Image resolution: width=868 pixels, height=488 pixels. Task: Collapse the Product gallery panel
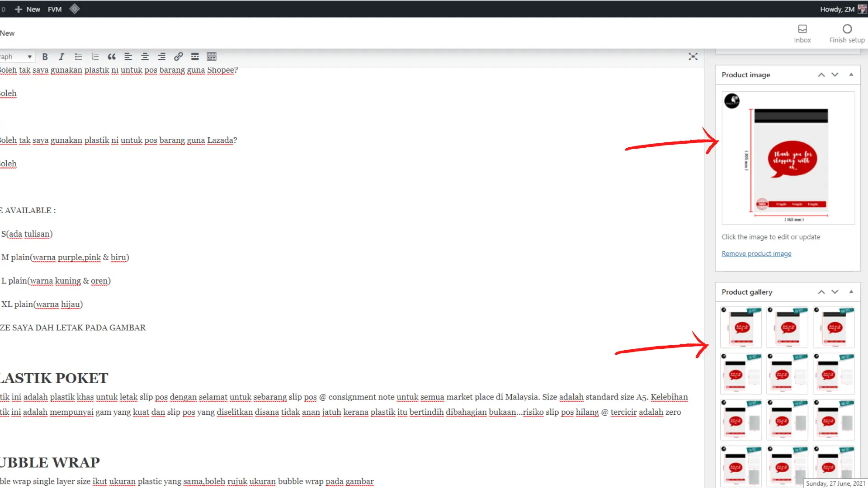tap(851, 292)
